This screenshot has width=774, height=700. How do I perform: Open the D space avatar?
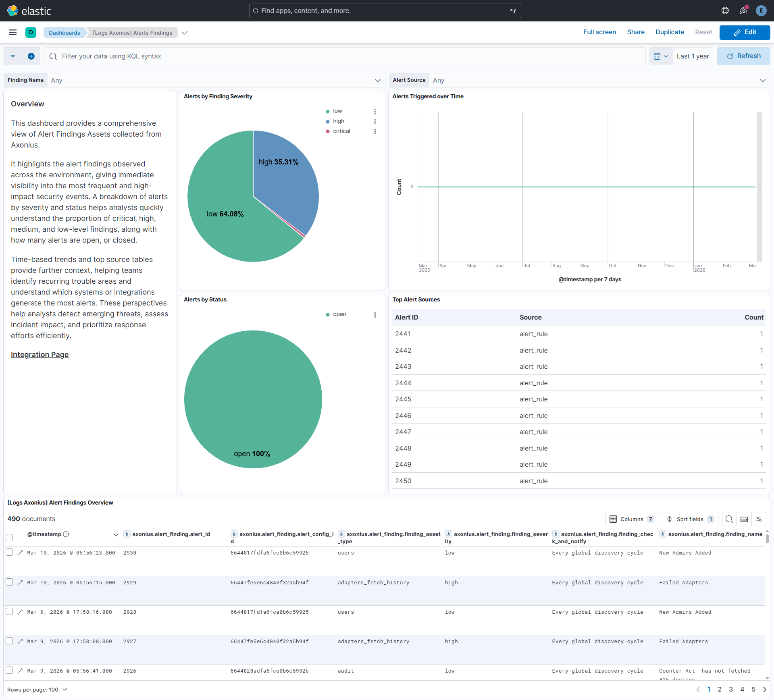[x=31, y=32]
